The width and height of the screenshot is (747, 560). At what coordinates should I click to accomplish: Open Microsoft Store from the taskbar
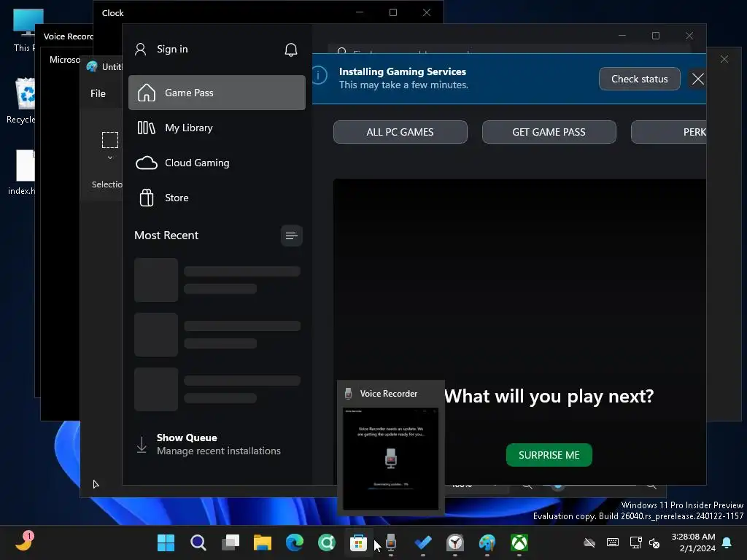tap(358, 542)
